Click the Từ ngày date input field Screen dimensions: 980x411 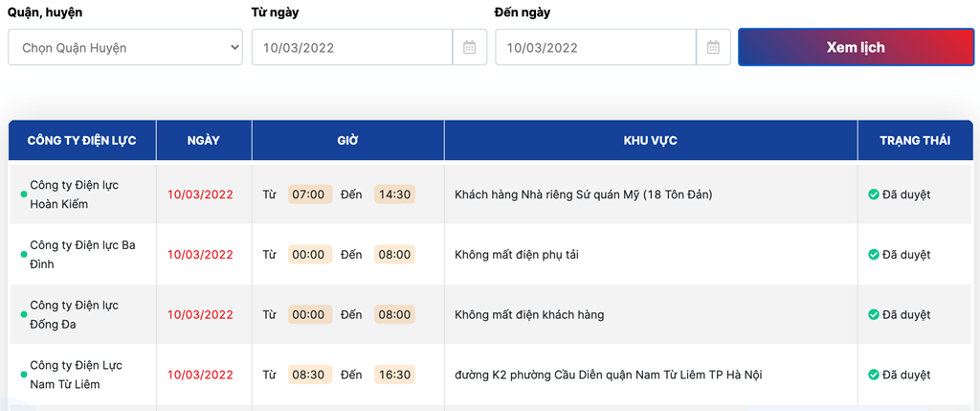352,47
